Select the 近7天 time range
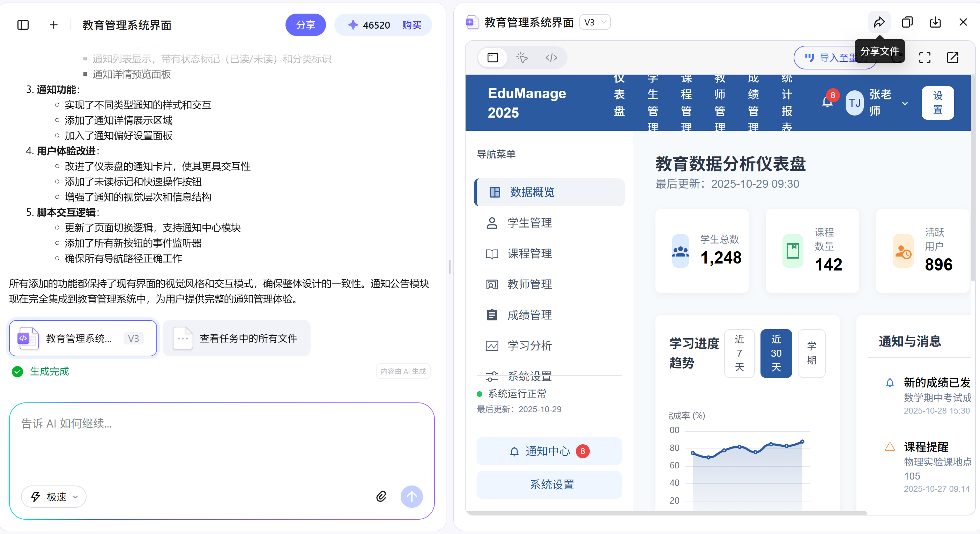Image resolution: width=980 pixels, height=534 pixels. (739, 353)
